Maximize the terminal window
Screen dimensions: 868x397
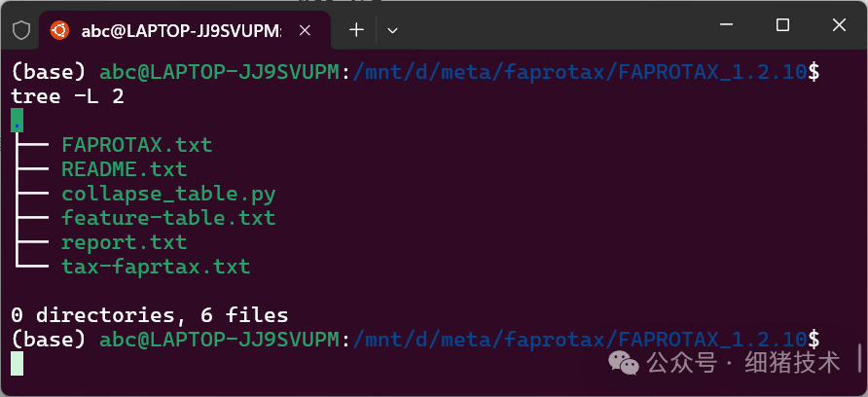782,26
